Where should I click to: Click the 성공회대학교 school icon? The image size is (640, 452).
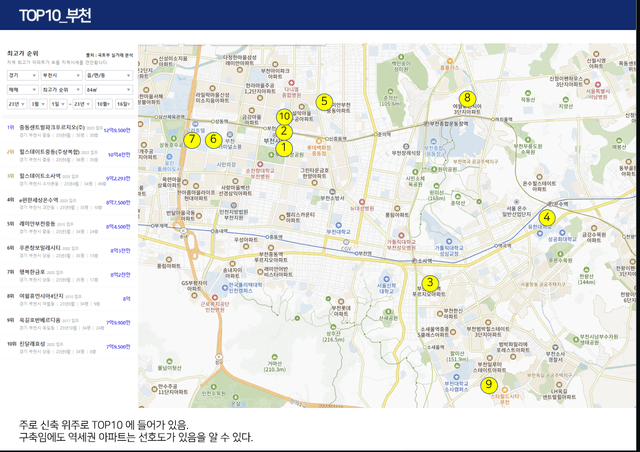coord(562,233)
